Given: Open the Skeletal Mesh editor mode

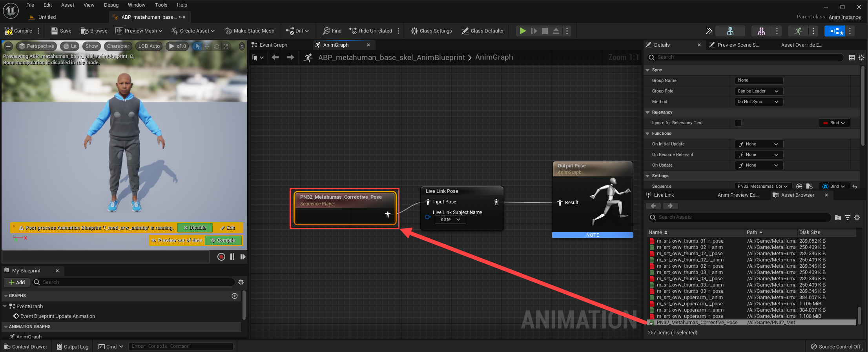Looking at the screenshot, I should pos(761,31).
